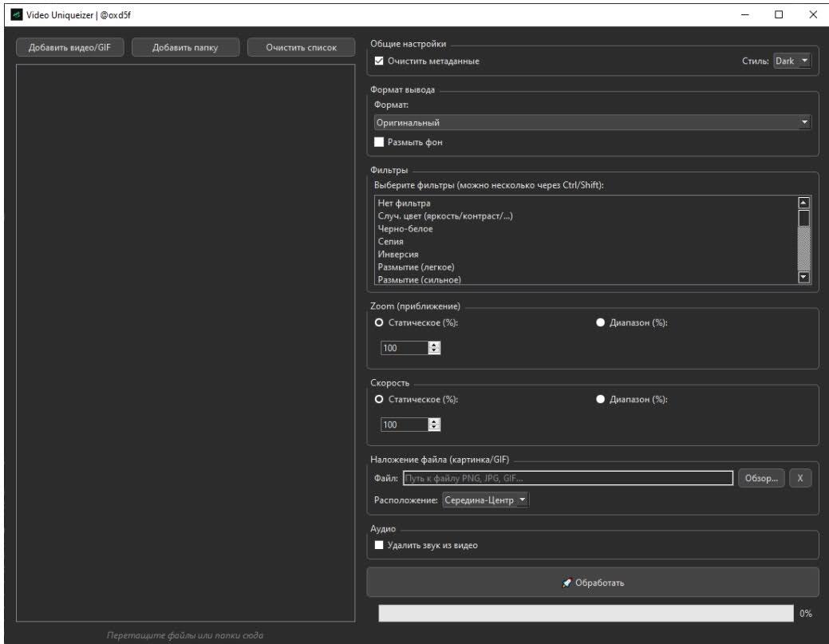Screen dimensions: 829x644
Task: Select Сепия filter in the list
Action: coord(390,242)
